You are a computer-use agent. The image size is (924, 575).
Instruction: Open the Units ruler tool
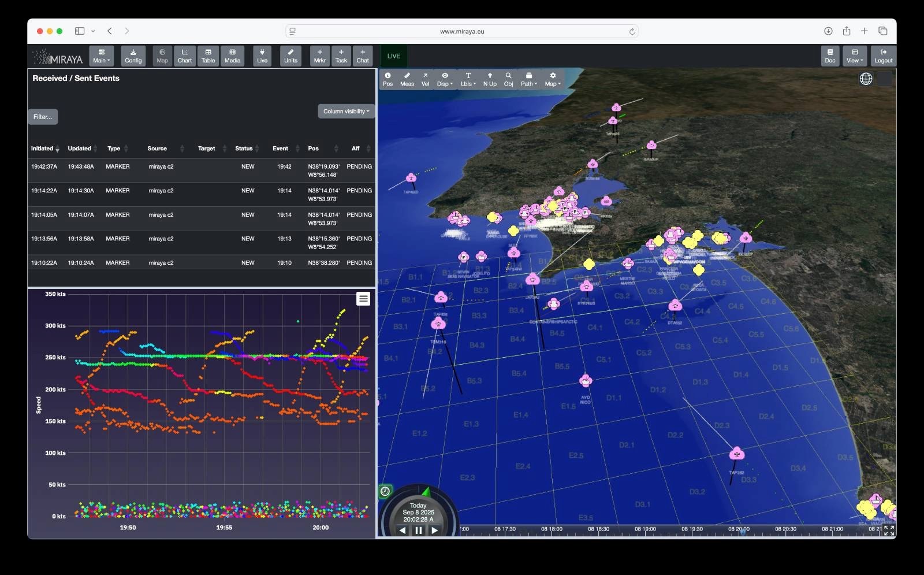coord(290,56)
